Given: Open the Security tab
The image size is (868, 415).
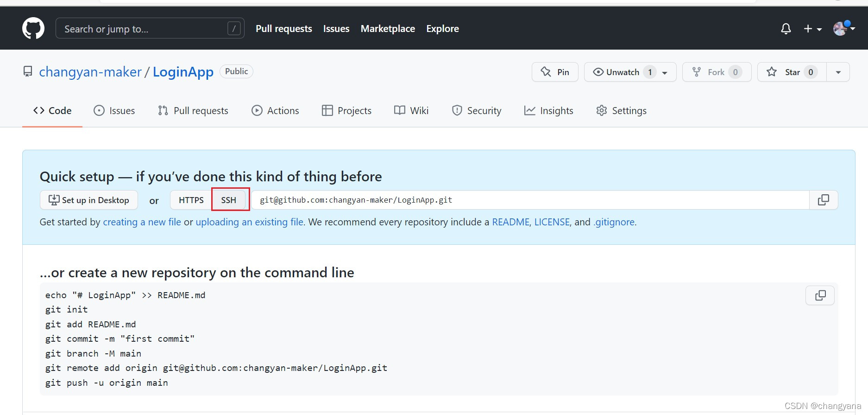Looking at the screenshot, I should [477, 110].
